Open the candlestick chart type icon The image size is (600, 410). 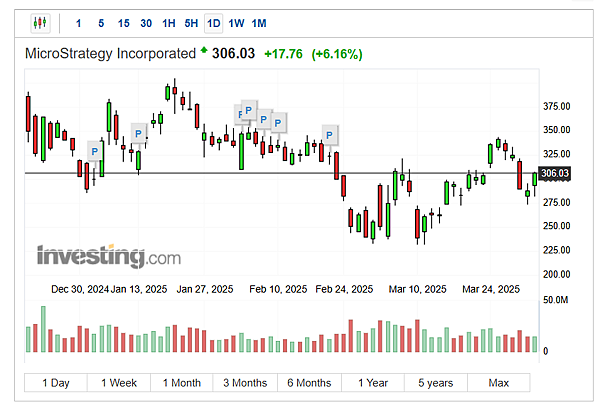[40, 23]
